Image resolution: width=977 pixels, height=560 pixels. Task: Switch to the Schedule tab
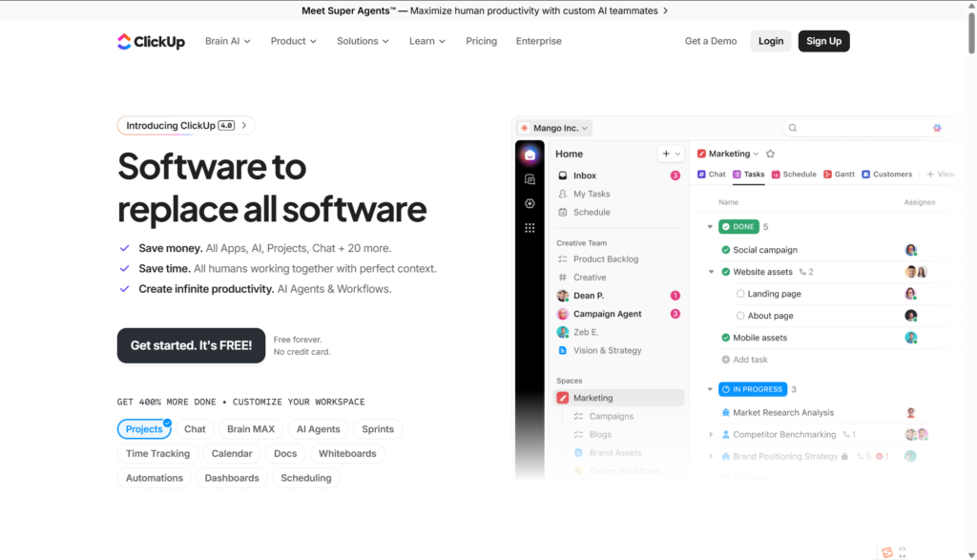click(x=794, y=175)
